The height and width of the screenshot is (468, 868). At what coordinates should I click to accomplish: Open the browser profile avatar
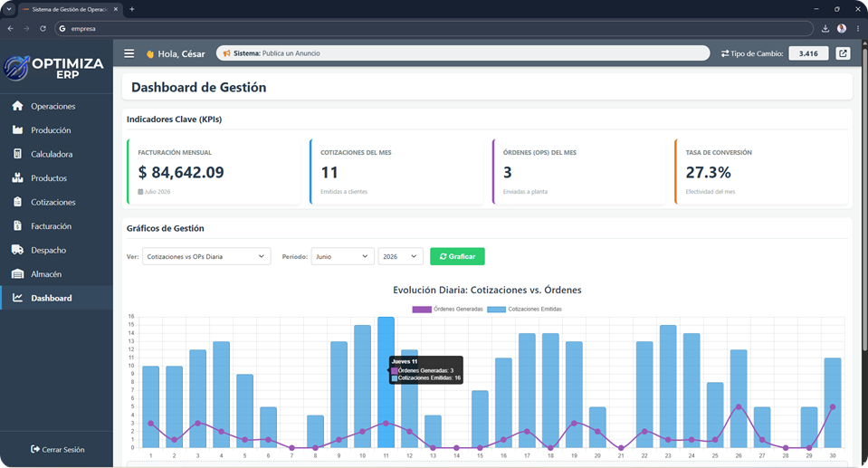point(842,28)
